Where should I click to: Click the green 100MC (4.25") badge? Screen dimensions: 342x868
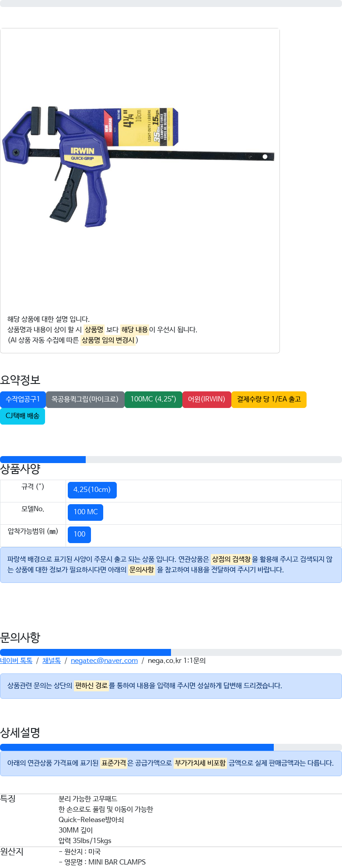tap(153, 399)
